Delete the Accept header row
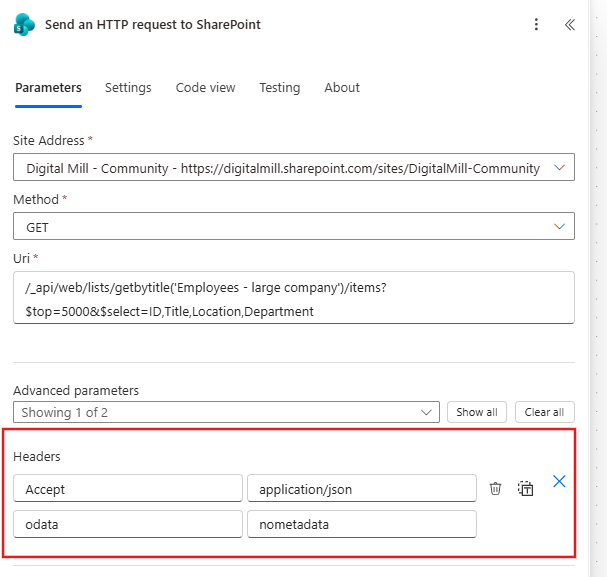Viewport: 607px width, 577px height. [x=495, y=488]
